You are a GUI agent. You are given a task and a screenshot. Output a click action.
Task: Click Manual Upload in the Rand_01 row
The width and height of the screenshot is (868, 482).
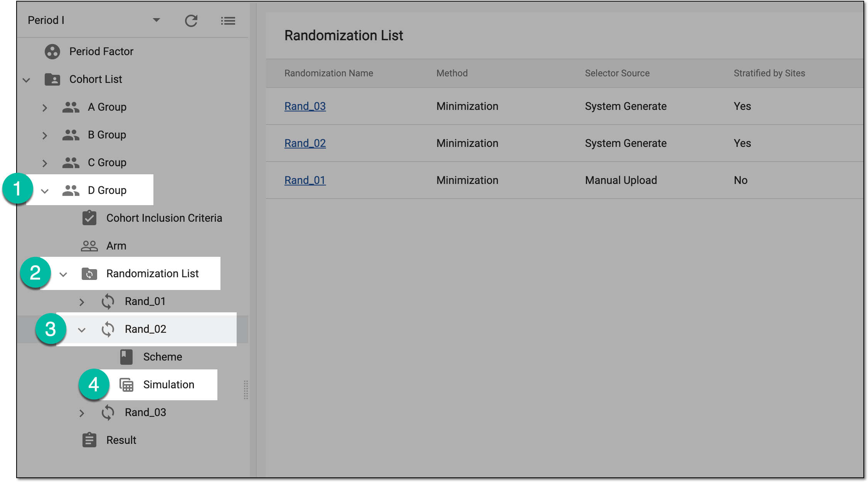click(621, 180)
